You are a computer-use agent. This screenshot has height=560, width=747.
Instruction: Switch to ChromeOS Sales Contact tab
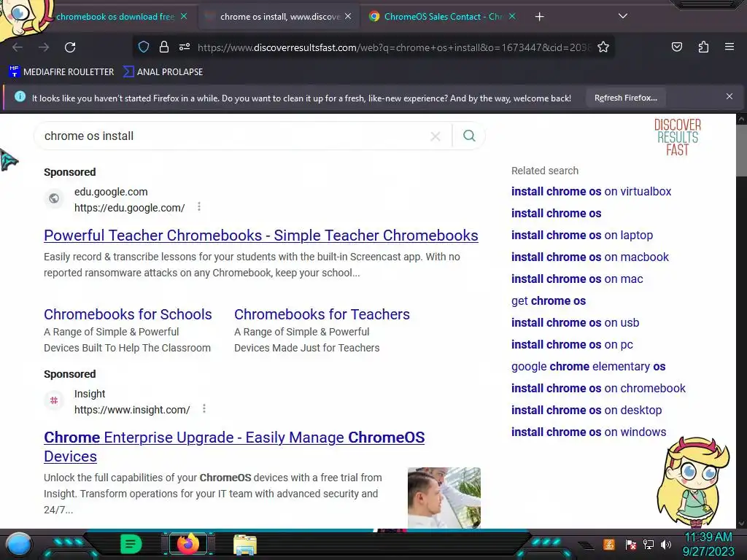pos(443,17)
